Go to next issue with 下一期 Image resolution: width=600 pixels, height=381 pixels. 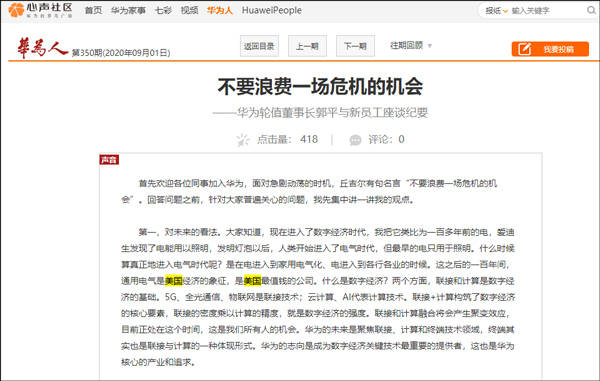(x=355, y=46)
